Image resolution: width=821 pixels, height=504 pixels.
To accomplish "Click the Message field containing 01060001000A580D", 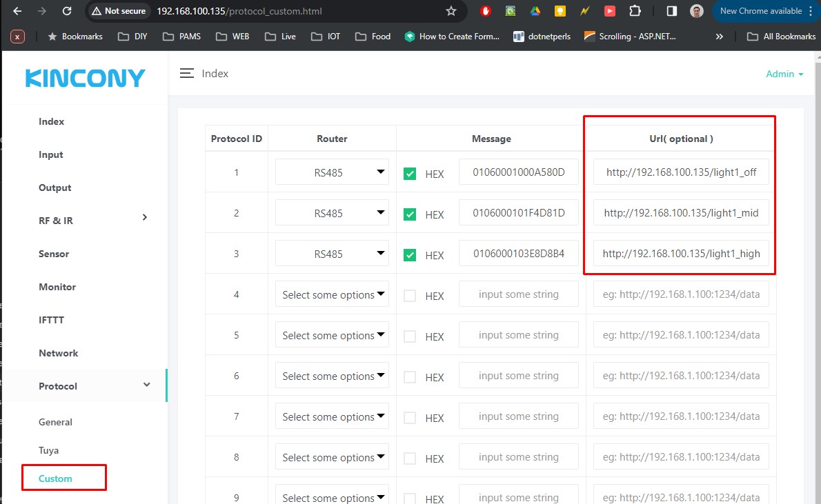I will click(518, 172).
